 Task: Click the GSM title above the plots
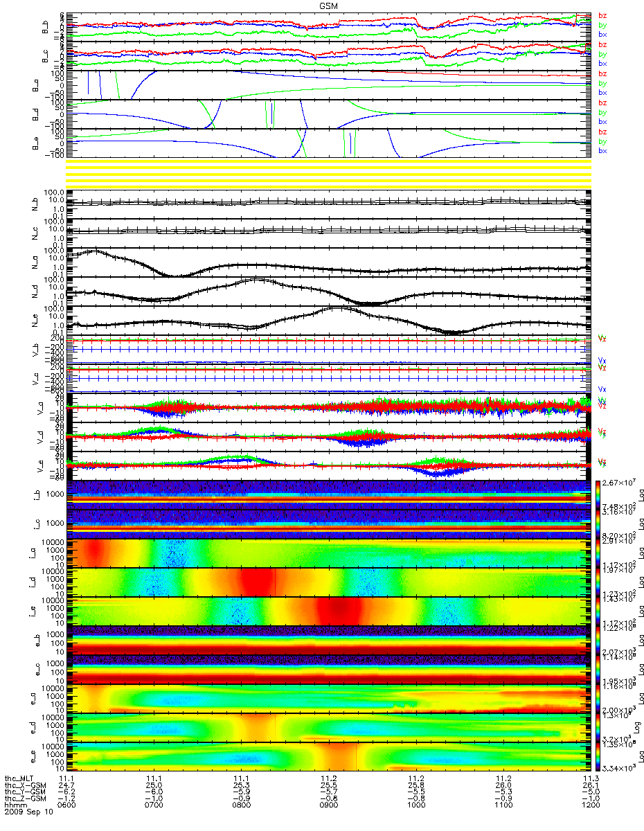(328, 4)
